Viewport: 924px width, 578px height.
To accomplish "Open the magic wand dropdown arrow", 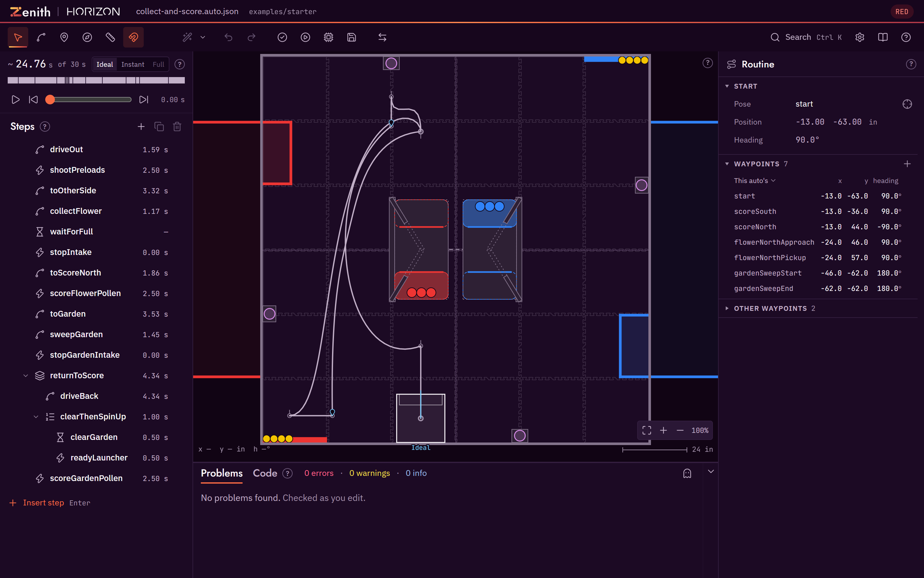I will pos(203,37).
